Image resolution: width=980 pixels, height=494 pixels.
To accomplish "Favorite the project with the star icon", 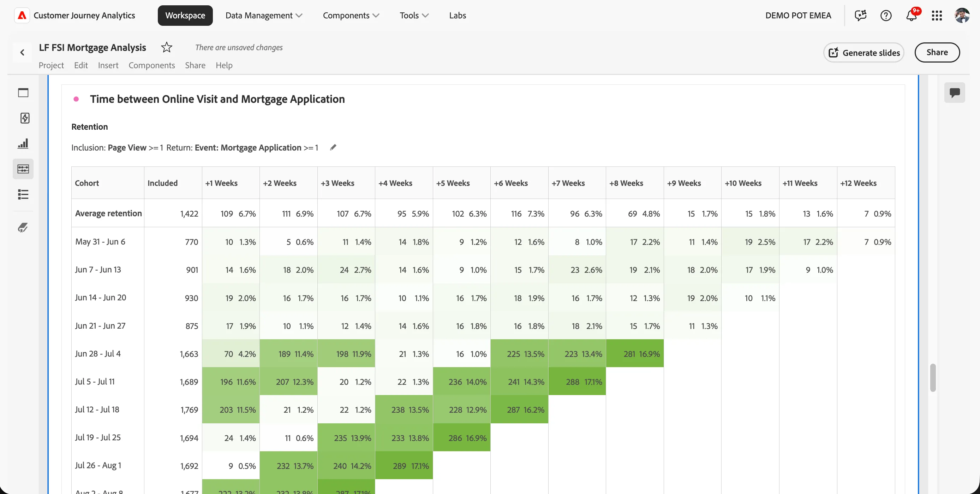I will [x=167, y=47].
